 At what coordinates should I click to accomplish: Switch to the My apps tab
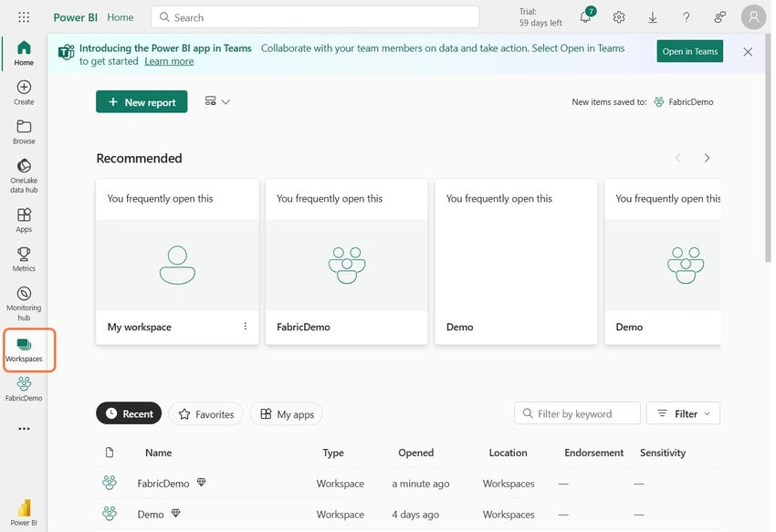coord(287,413)
